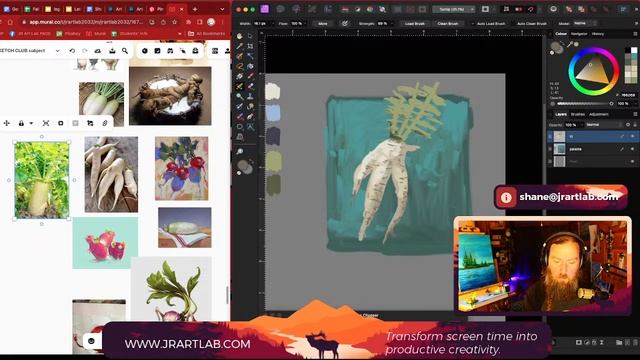Open the layer blend mode Normal dropdown
Screen dimensions: 640x360
click(x=604, y=125)
